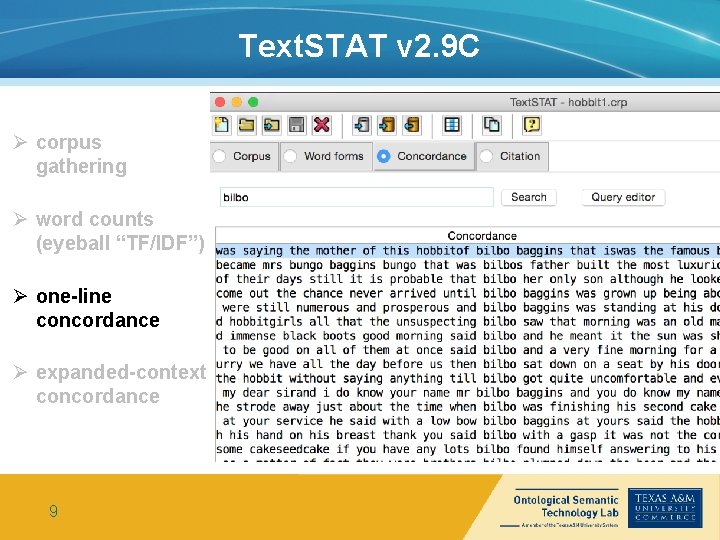This screenshot has height=540, width=720.
Task: Click the Texas A&M University Commerce logo
Action: pyautogui.click(x=665, y=507)
